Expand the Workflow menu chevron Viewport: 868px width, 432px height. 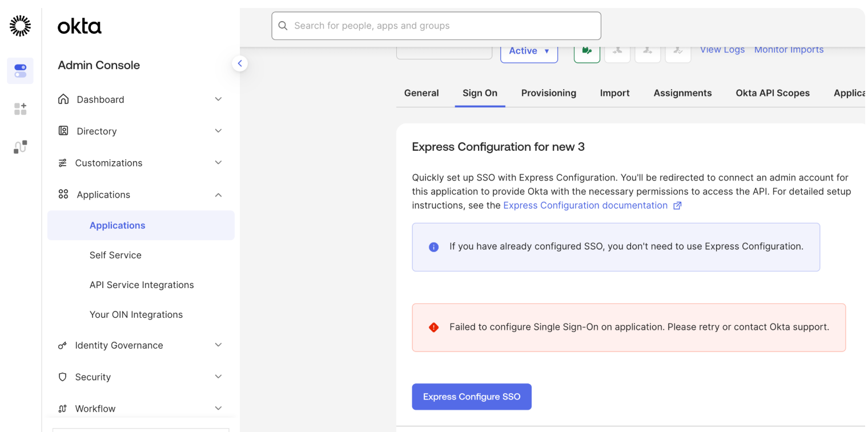[x=218, y=408]
